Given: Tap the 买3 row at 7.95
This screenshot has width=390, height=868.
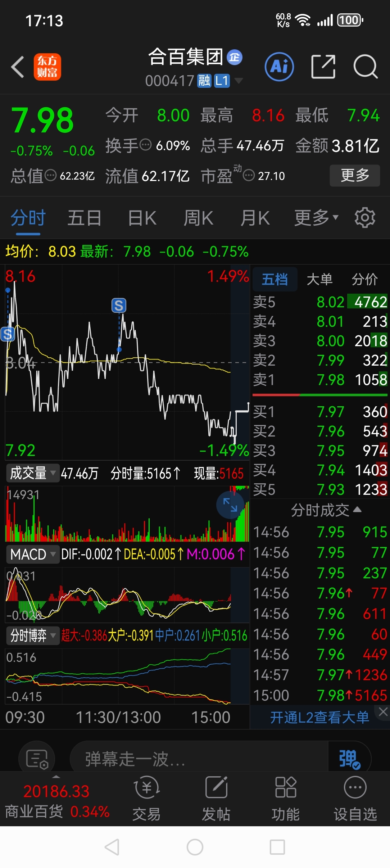Looking at the screenshot, I should [x=320, y=451].
